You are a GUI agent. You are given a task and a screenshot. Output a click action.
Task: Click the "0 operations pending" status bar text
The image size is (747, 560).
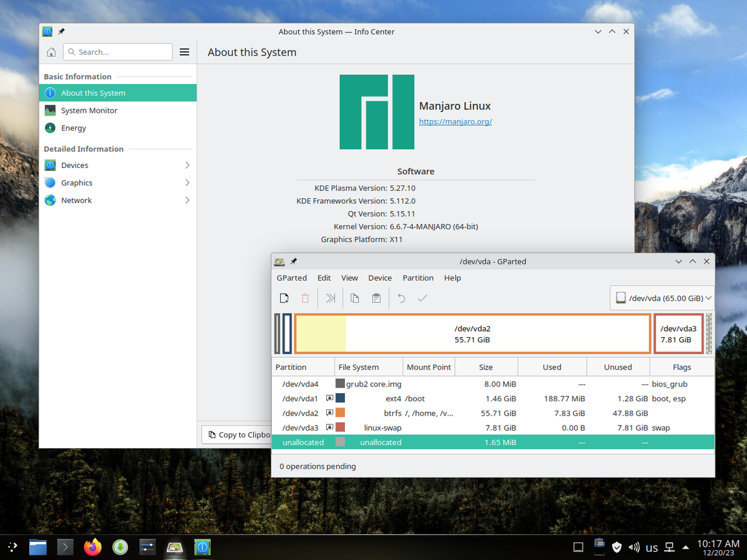(317, 466)
